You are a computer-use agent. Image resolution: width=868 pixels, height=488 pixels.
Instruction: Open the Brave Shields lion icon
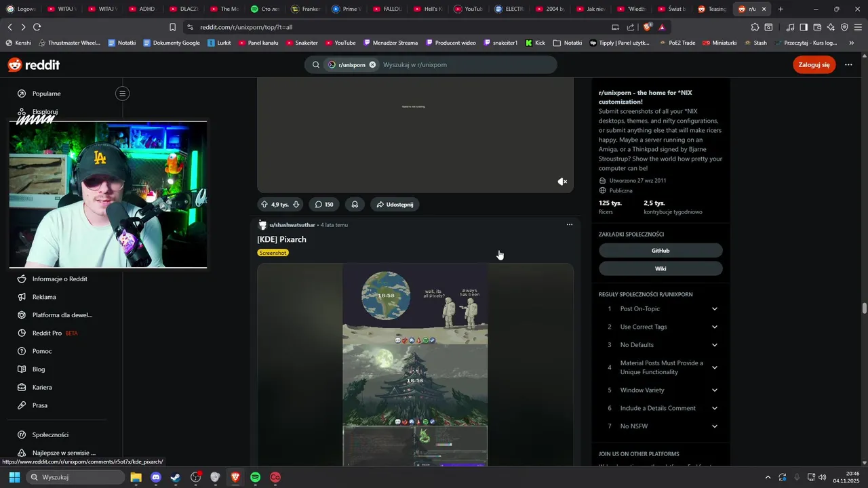[648, 27]
